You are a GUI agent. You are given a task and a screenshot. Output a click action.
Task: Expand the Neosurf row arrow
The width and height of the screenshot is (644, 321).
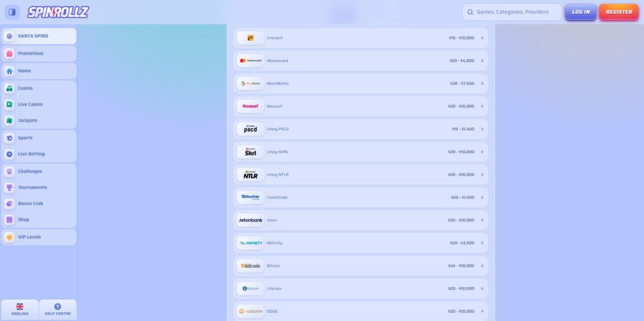[482, 106]
